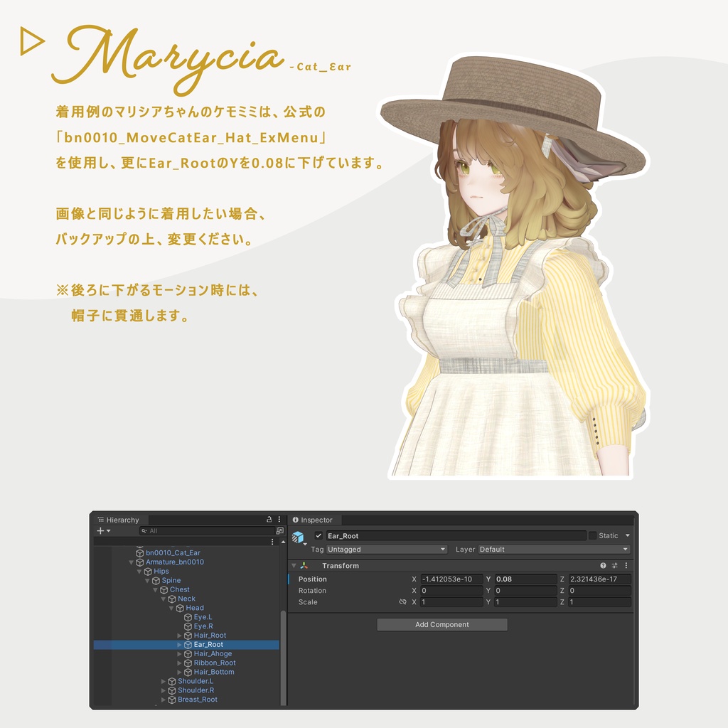Click the Hierarchy search field
Screen dimensions: 728x728
point(207,530)
